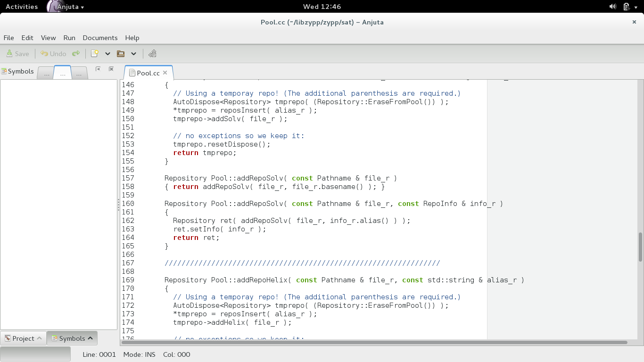
Task: Select the Pool.cc editor tab
Action: [x=148, y=73]
